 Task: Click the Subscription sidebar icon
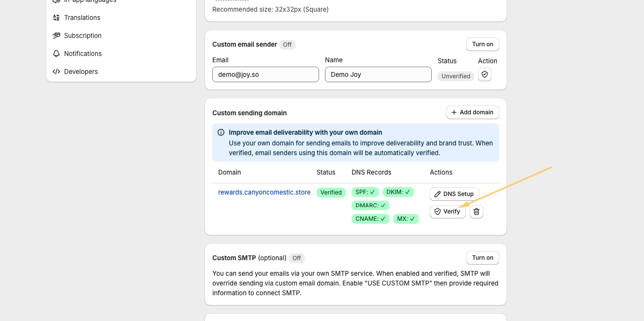click(56, 36)
